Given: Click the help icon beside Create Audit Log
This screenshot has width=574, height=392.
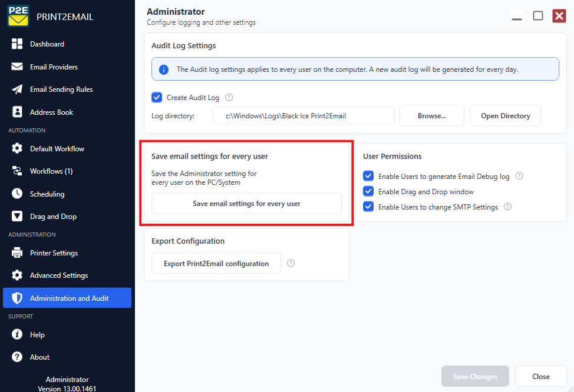Looking at the screenshot, I should click(229, 97).
